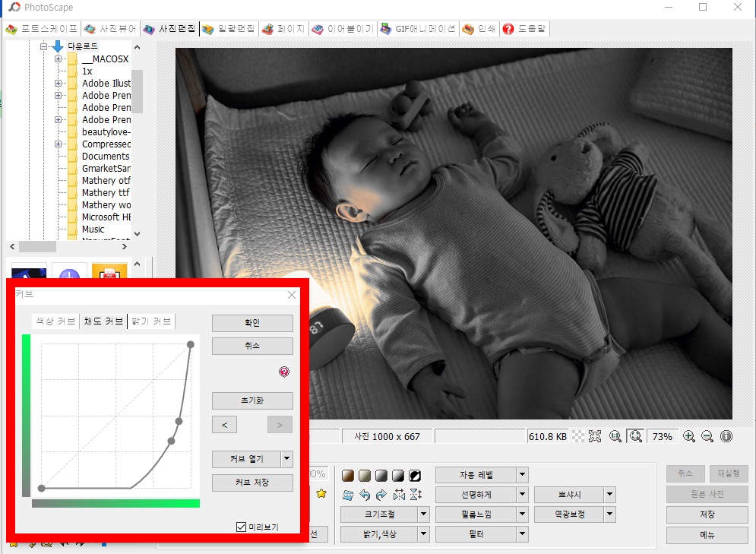Image resolution: width=756 pixels, height=554 pixels.
Task: Reset the curve using 초기화
Action: pyautogui.click(x=252, y=400)
